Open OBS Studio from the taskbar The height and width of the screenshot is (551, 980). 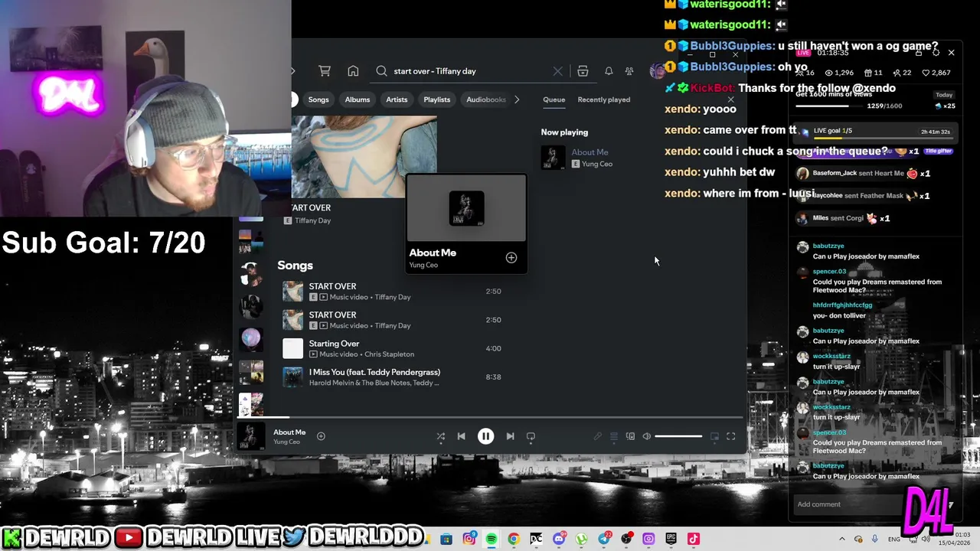click(x=626, y=539)
